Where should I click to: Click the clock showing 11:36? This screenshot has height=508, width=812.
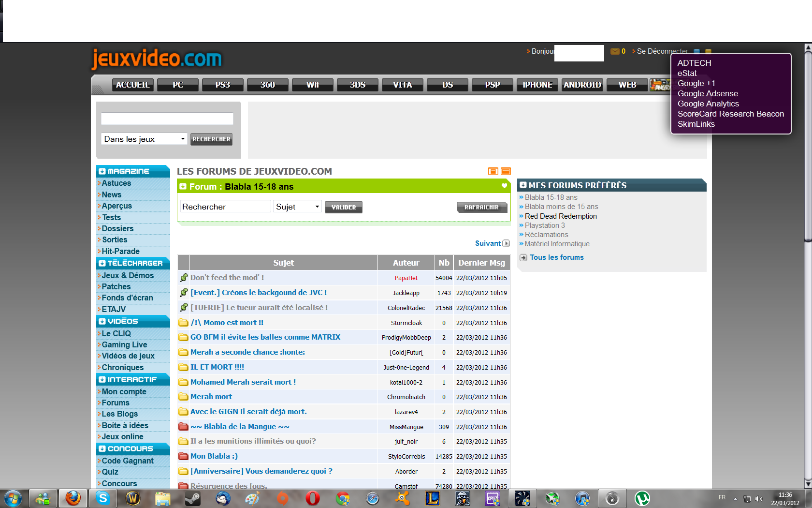click(785, 495)
